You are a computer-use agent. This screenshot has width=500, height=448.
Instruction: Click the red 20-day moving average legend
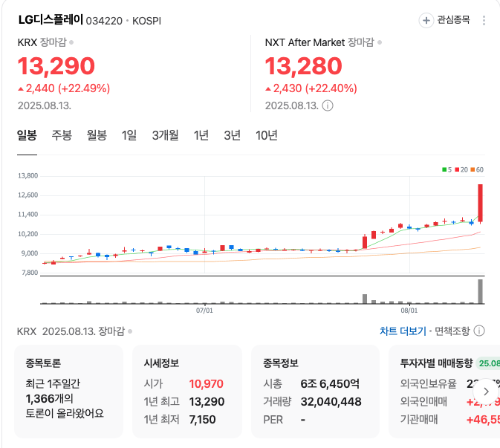point(461,169)
